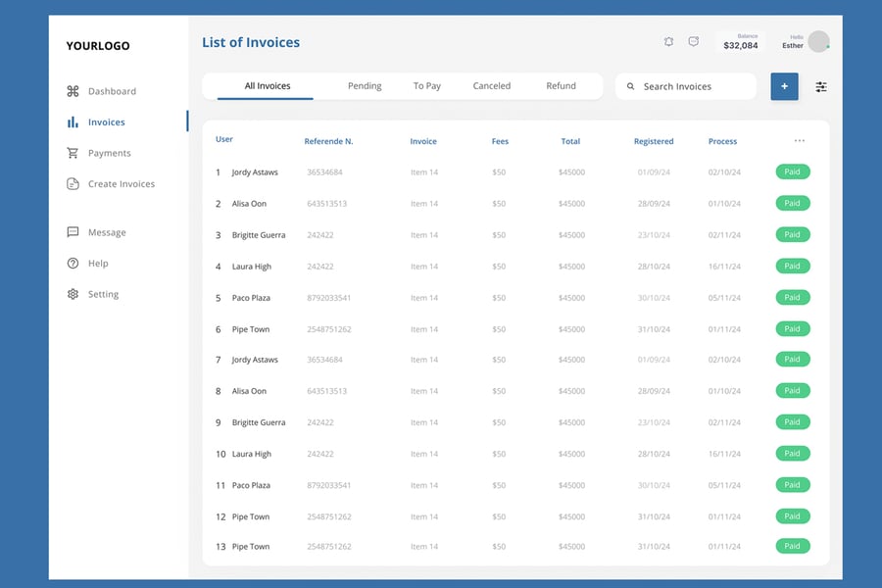Switch to the Pending tab
The width and height of the screenshot is (882, 588).
click(x=365, y=86)
